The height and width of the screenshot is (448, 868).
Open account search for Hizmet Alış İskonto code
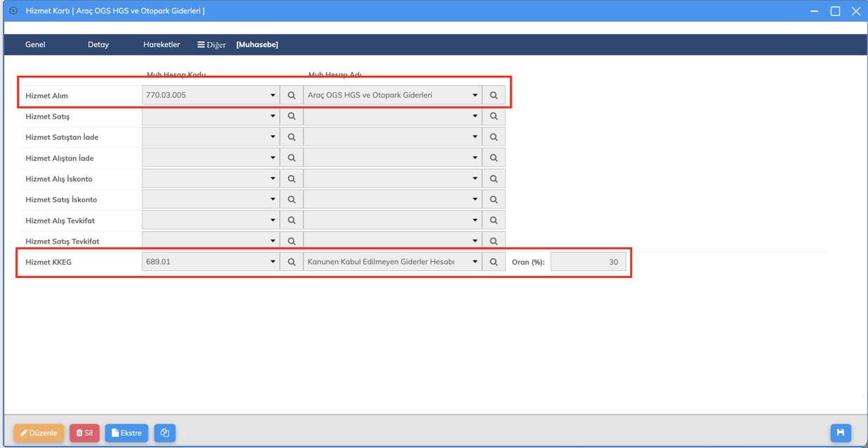coord(291,179)
